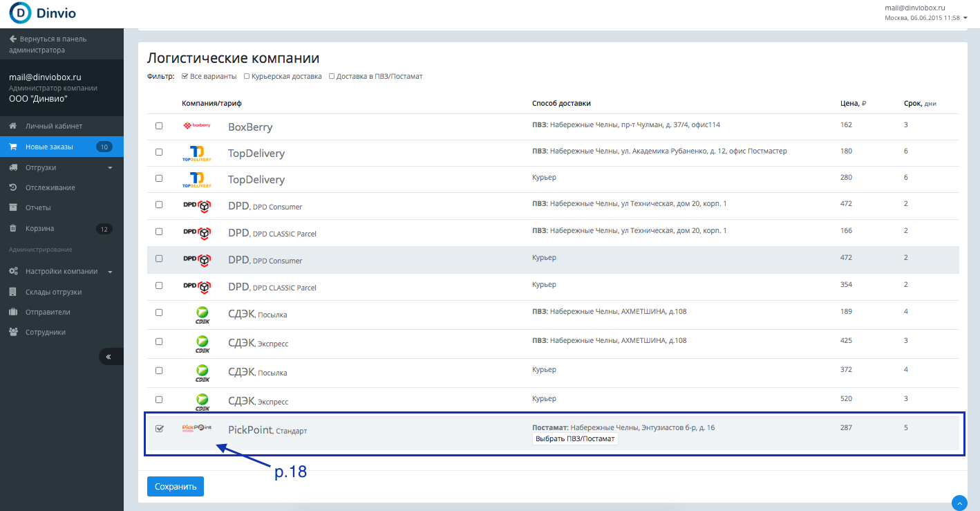Viewport: 980px width, 511px height.
Task: Tick checkbox for TopDelivery ПВЗ row
Action: coord(159,152)
